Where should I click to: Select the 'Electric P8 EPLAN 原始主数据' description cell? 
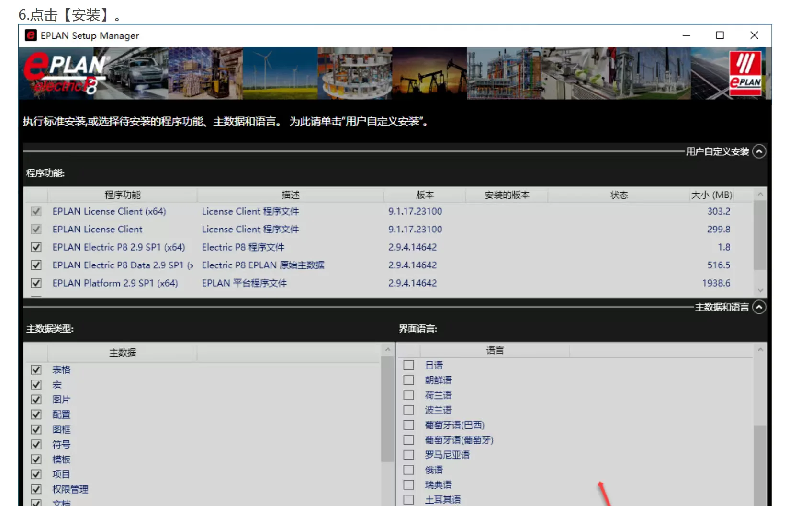(263, 265)
